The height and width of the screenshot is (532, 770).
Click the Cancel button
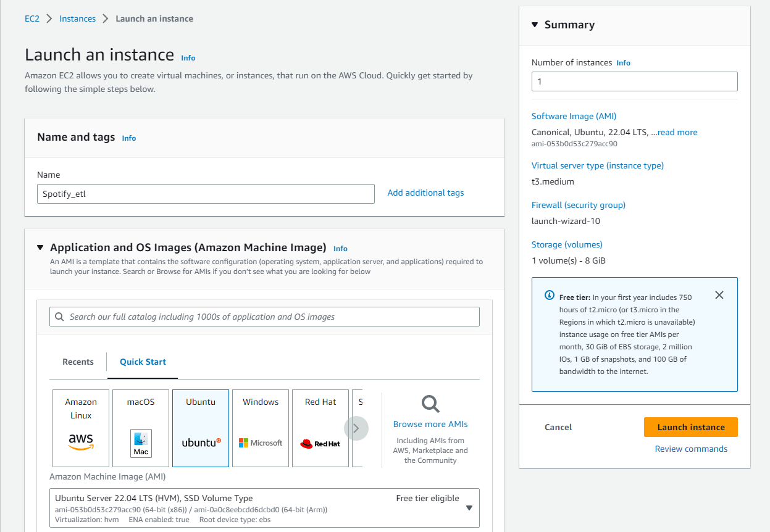558,427
